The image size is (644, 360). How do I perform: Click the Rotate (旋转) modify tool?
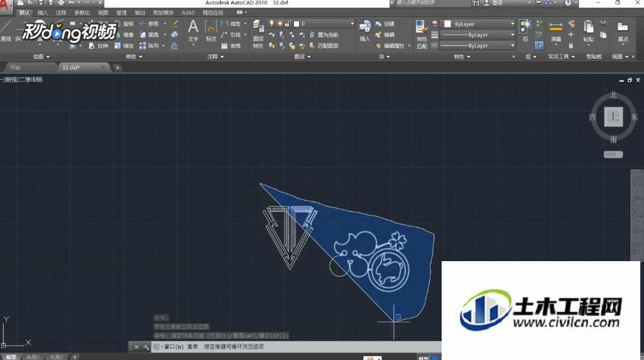tap(125, 24)
